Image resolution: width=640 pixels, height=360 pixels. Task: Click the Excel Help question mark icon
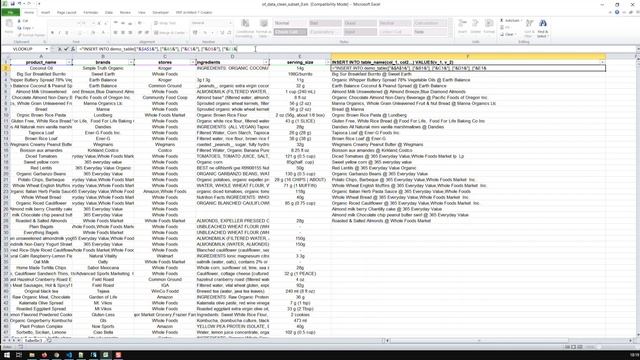pyautogui.click(x=617, y=13)
